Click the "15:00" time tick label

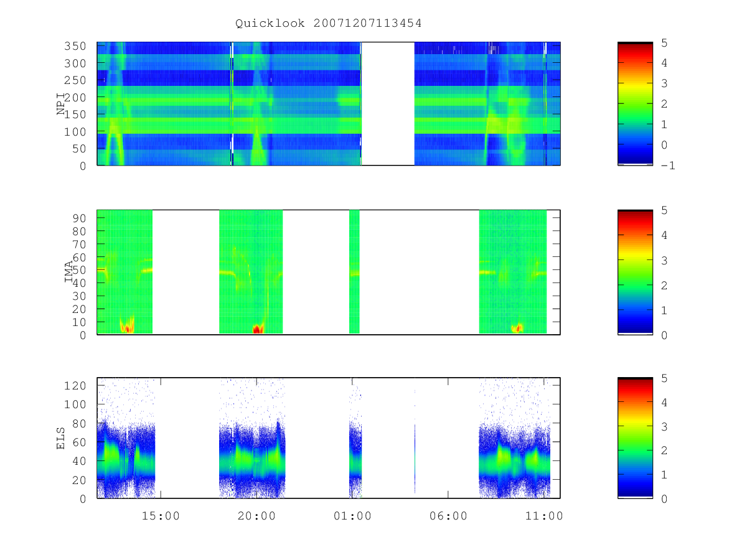point(161,516)
